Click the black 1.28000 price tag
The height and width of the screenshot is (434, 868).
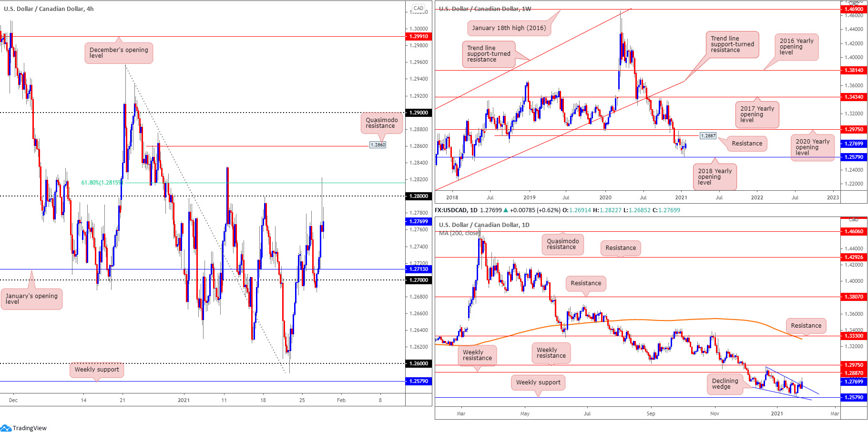[x=419, y=196]
